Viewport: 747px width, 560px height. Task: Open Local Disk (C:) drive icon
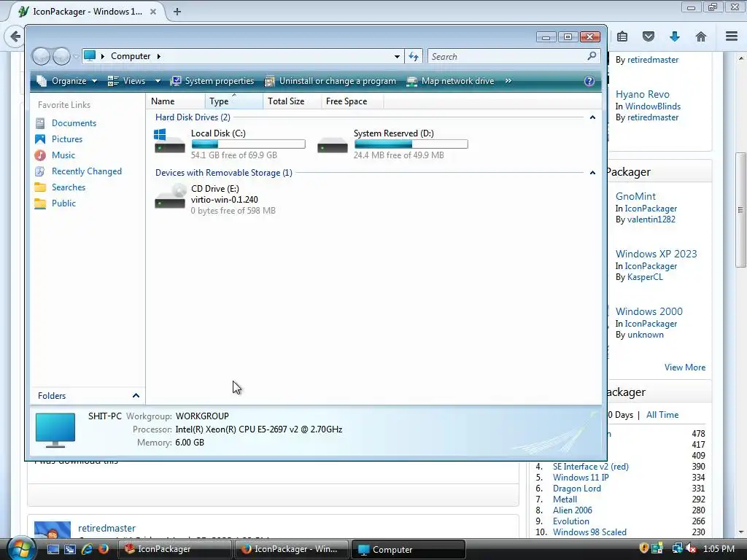(x=169, y=142)
